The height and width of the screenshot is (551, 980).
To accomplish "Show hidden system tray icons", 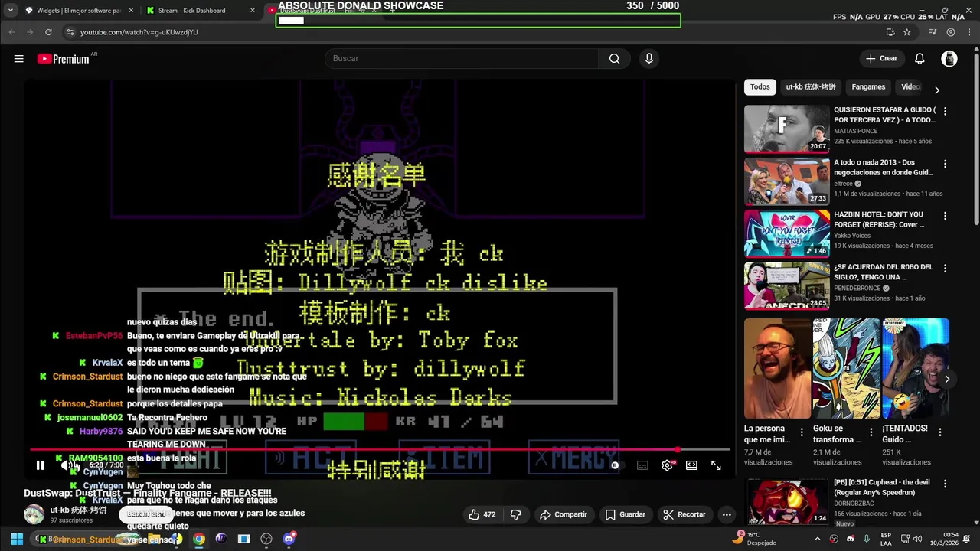I will point(817,539).
